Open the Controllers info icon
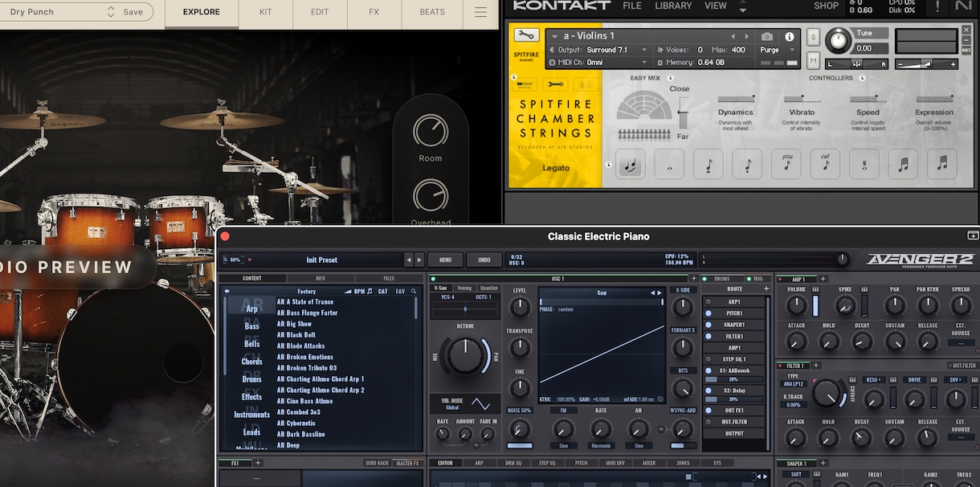980x487 pixels. tap(862, 78)
